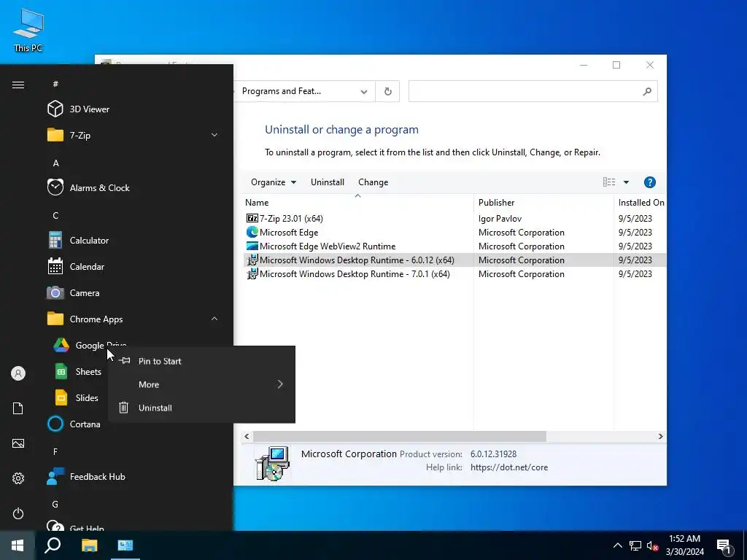Screen dimensions: 747x560
Task: Select 7-Zip 23.01 (x64) program row
Action: (454, 219)
